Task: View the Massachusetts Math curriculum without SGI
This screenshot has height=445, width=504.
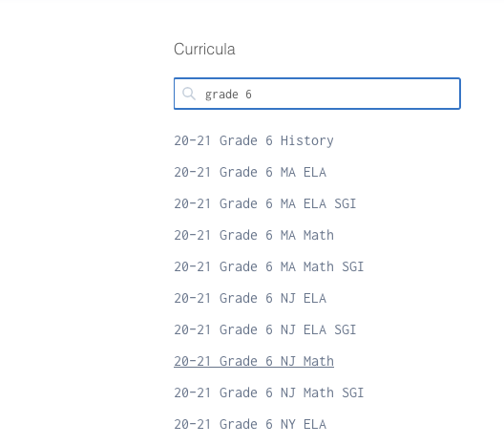Action: (254, 235)
